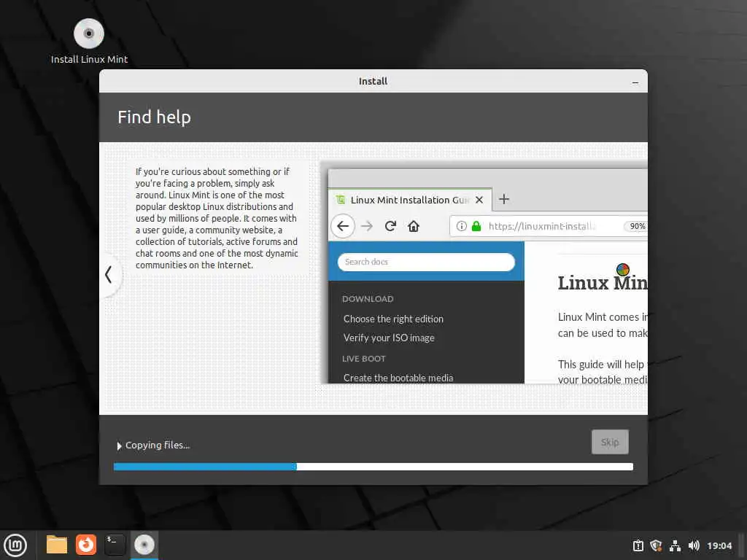Select the installer disc taskbar item
Screen dimensions: 747x560
[144, 545]
